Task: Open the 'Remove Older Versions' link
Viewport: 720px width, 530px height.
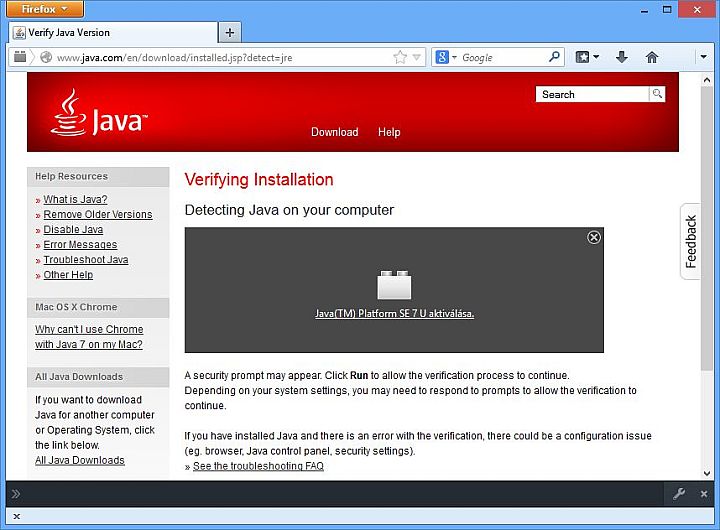Action: point(98,214)
